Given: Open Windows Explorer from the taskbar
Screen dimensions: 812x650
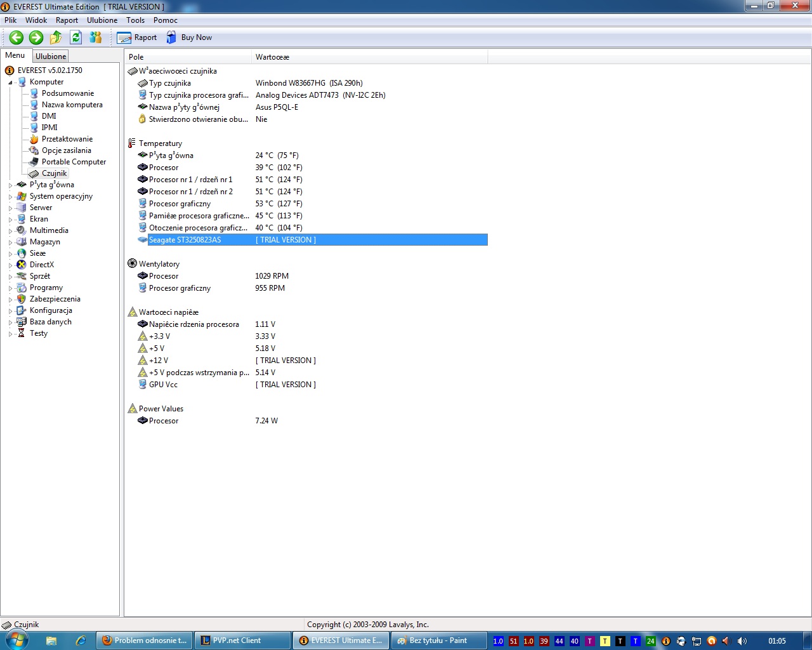Looking at the screenshot, I should [51, 640].
